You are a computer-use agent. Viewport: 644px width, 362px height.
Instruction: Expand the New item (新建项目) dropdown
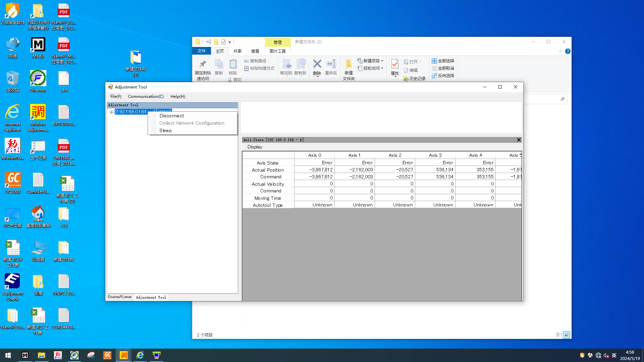click(x=382, y=61)
